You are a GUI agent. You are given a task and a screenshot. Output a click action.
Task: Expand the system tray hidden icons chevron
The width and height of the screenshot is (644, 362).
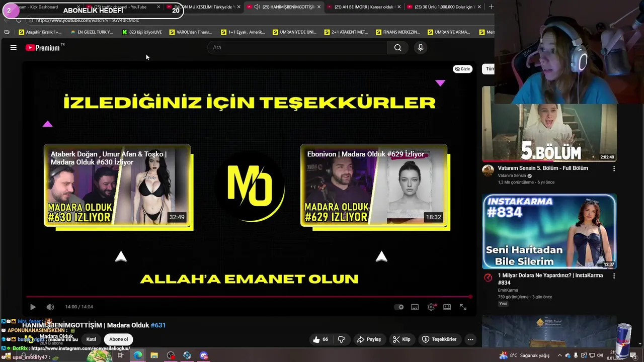[x=559, y=355]
